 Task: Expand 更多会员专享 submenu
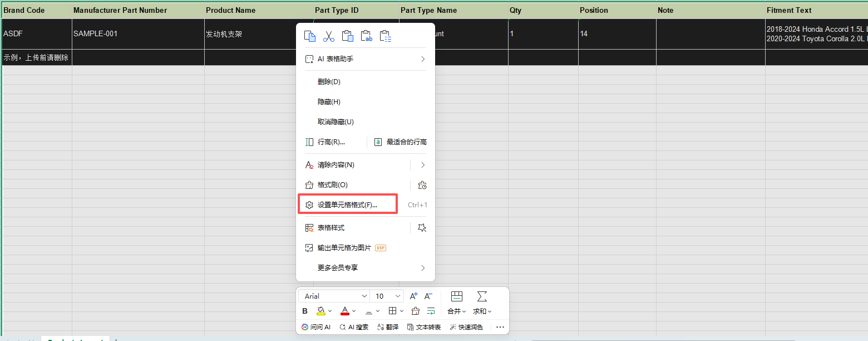(366, 268)
